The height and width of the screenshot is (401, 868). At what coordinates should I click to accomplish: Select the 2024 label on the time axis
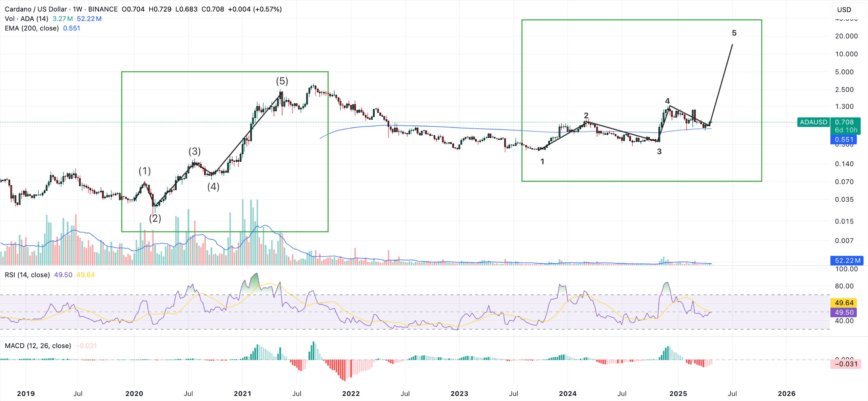[x=569, y=394]
